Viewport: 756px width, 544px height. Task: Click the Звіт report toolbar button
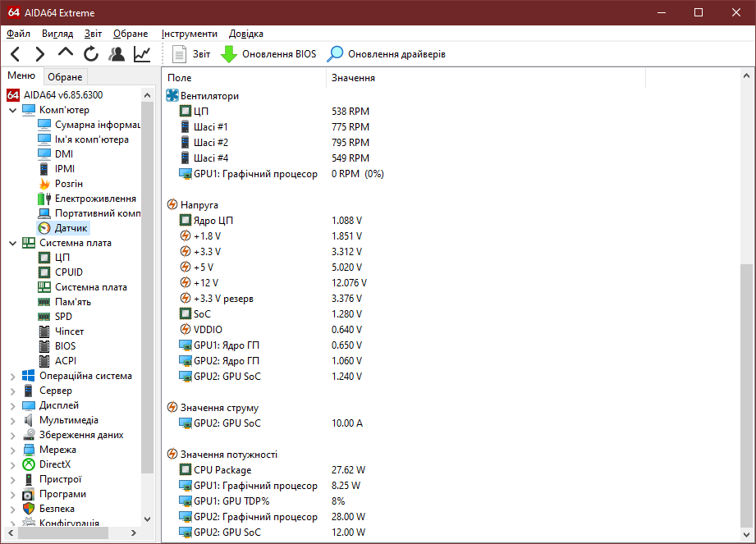point(191,54)
